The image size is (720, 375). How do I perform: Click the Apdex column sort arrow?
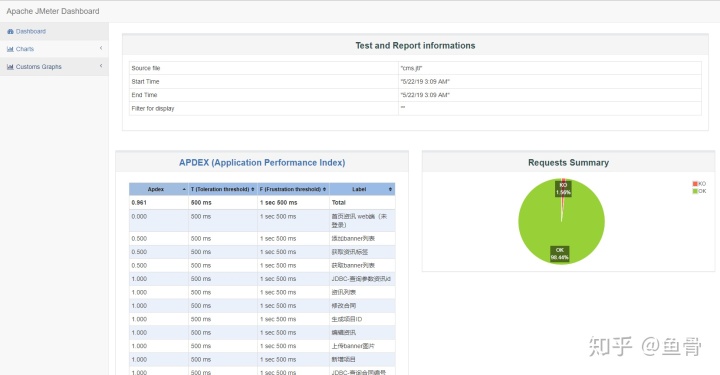point(184,190)
